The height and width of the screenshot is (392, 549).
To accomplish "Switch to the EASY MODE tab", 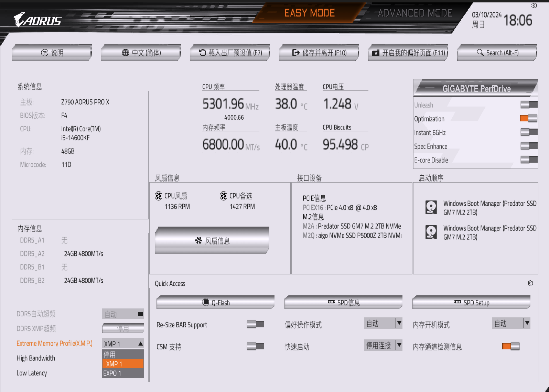I will click(x=309, y=13).
